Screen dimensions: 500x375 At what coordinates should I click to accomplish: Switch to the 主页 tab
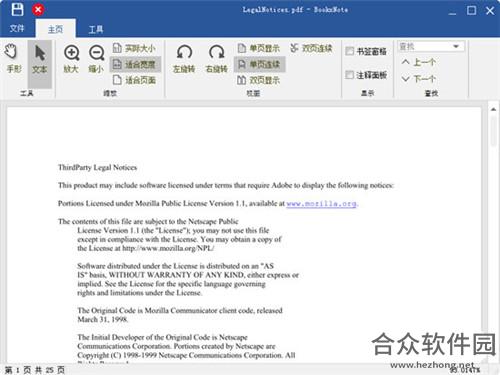tap(55, 29)
